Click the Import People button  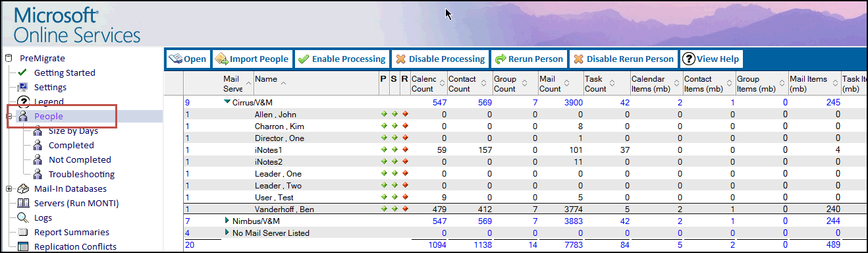252,59
